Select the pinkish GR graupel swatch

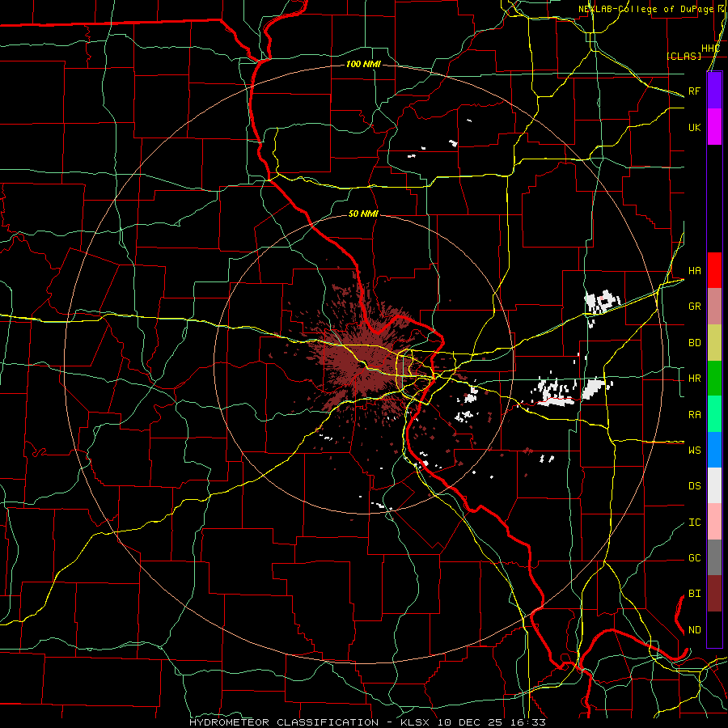(714, 306)
